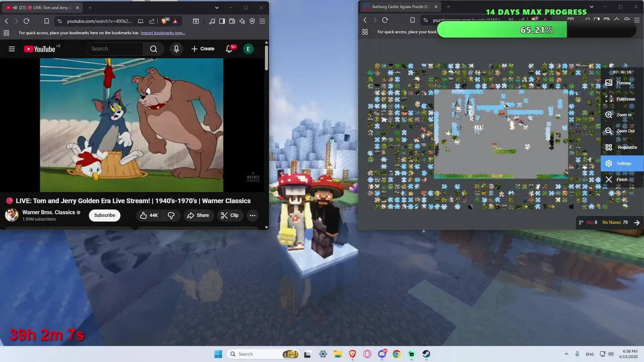Open Brave Shields icon in YouTube address bar
This screenshot has width=644, height=362.
(165, 21)
